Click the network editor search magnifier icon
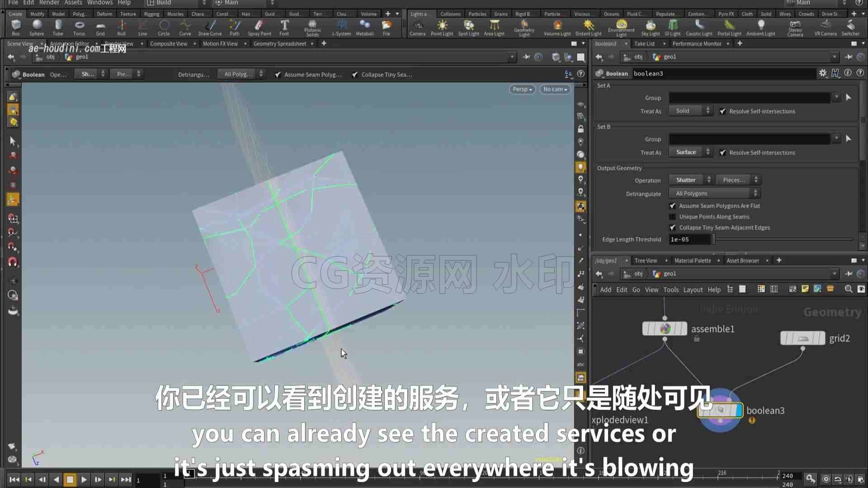868x488 pixels. 849,289
